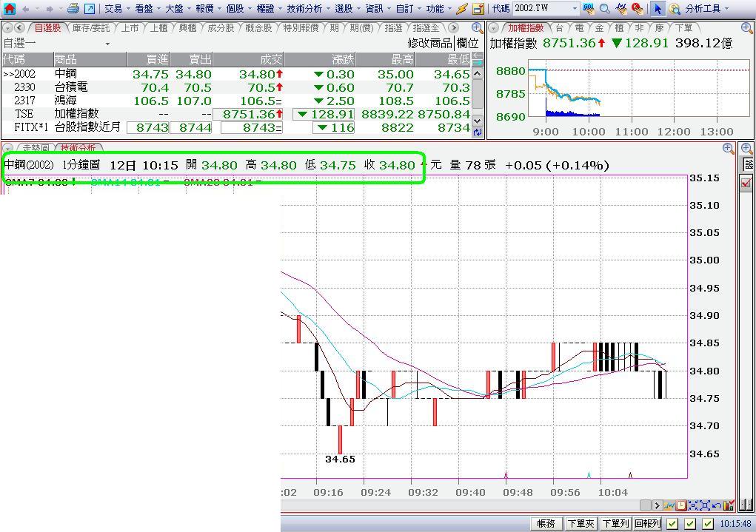Open the 資訊 menu
756x532 pixels.
tap(378, 9)
